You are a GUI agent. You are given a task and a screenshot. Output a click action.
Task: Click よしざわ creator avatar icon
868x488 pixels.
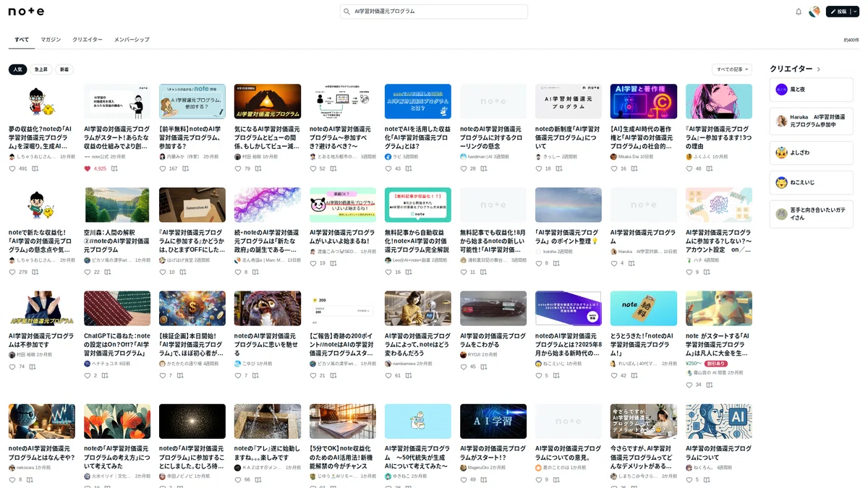coord(781,153)
